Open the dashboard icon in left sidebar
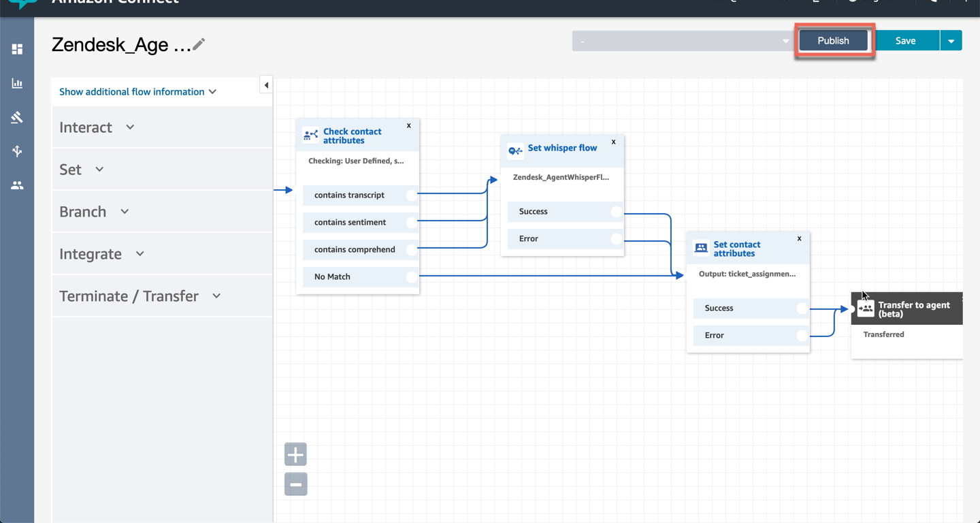 [x=17, y=49]
